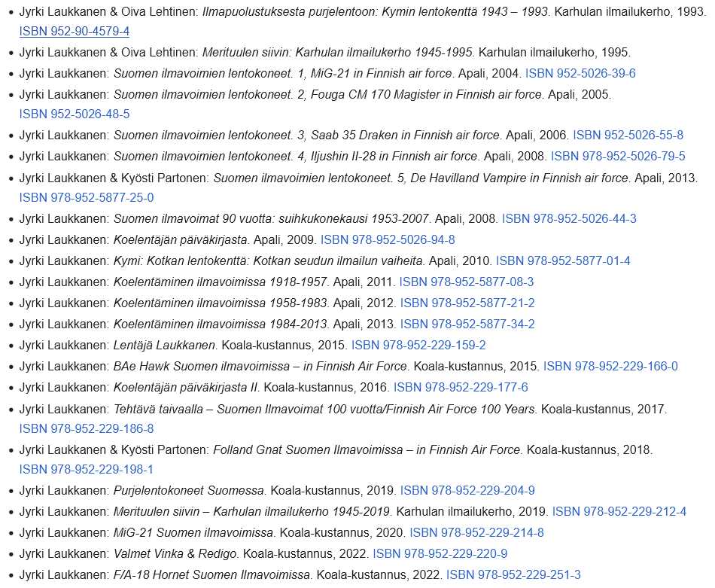Open ISBN 952-5026-55-8 link
Screen dimensions: 715x588
[628, 135]
